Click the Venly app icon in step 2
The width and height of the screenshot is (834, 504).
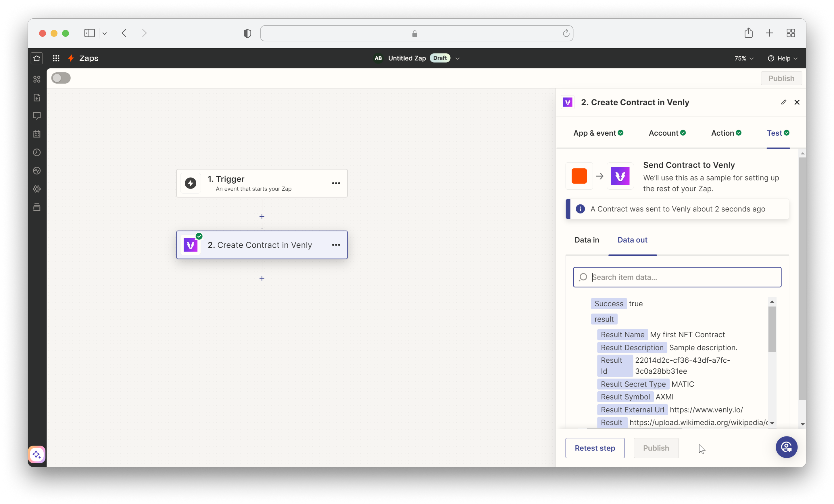tap(191, 245)
